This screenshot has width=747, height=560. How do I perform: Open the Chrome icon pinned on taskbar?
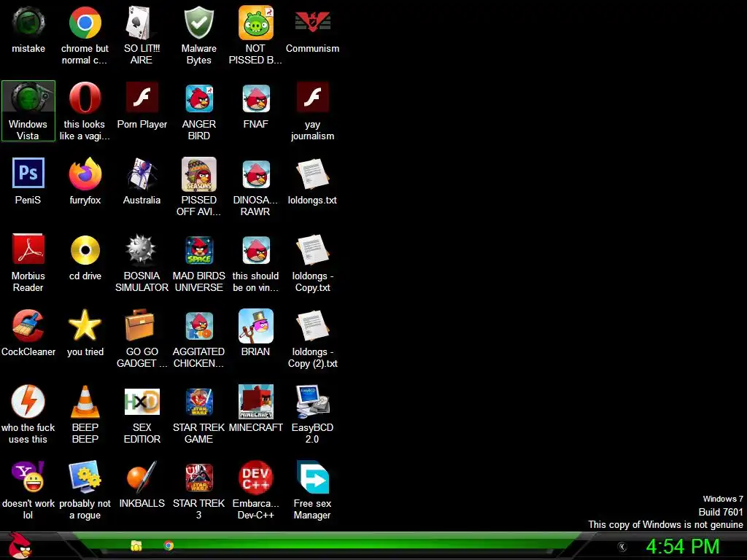(169, 545)
